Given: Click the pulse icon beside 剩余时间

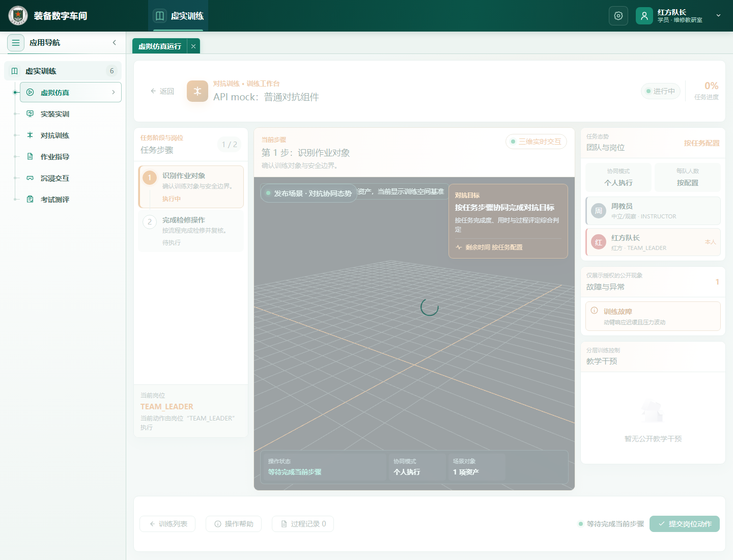Looking at the screenshot, I should [x=459, y=247].
